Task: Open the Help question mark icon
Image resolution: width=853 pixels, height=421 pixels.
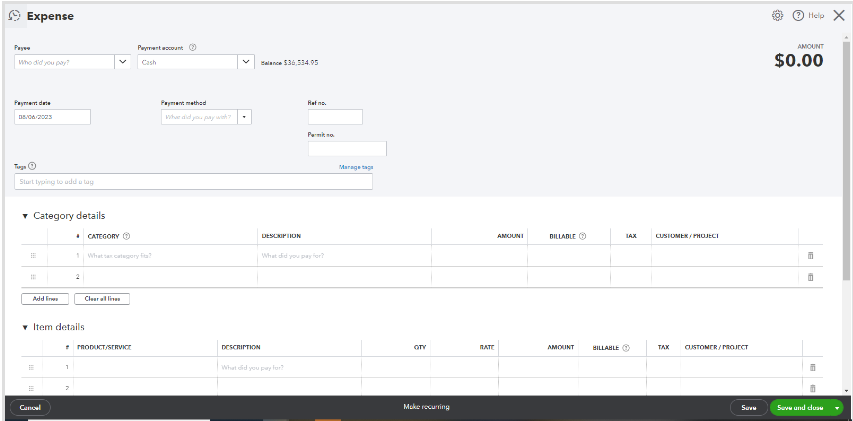Action: pyautogui.click(x=798, y=16)
